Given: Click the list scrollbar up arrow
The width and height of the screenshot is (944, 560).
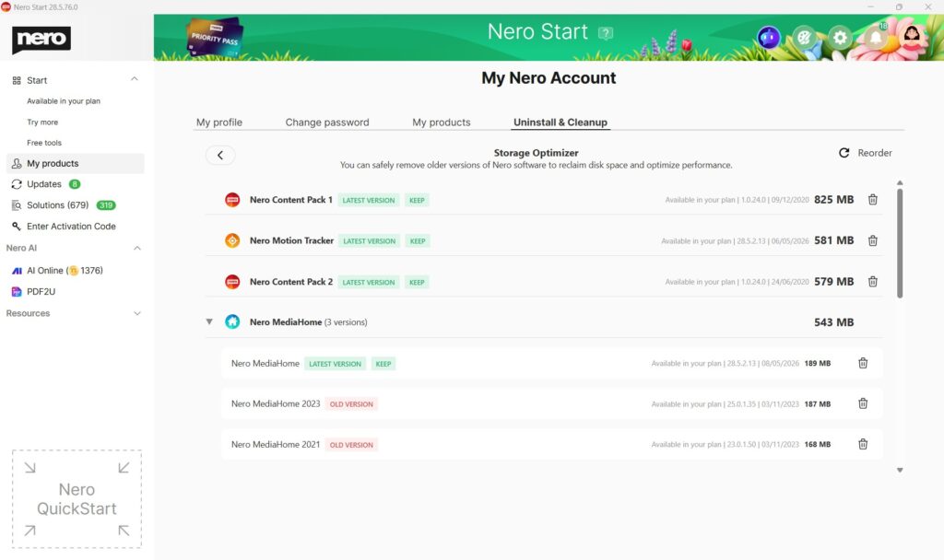Looking at the screenshot, I should (900, 183).
